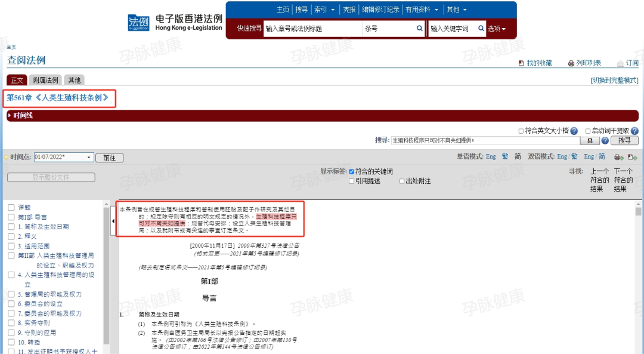Tick the 引用提述 checkbox
644x354 pixels.
pos(351,181)
